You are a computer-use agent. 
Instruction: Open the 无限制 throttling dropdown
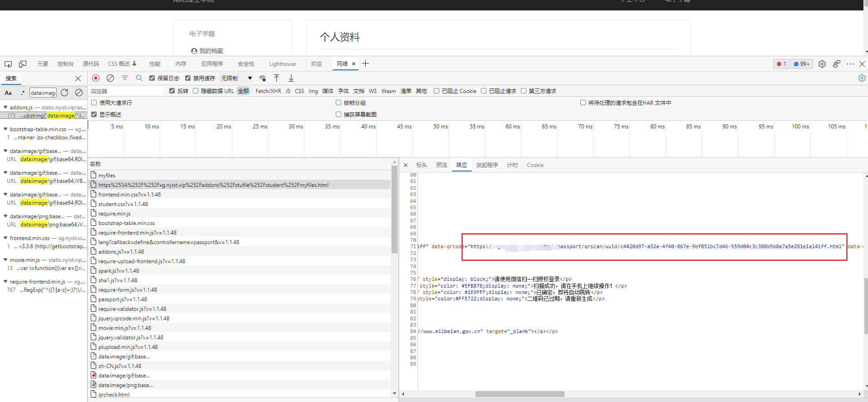pyautogui.click(x=236, y=78)
